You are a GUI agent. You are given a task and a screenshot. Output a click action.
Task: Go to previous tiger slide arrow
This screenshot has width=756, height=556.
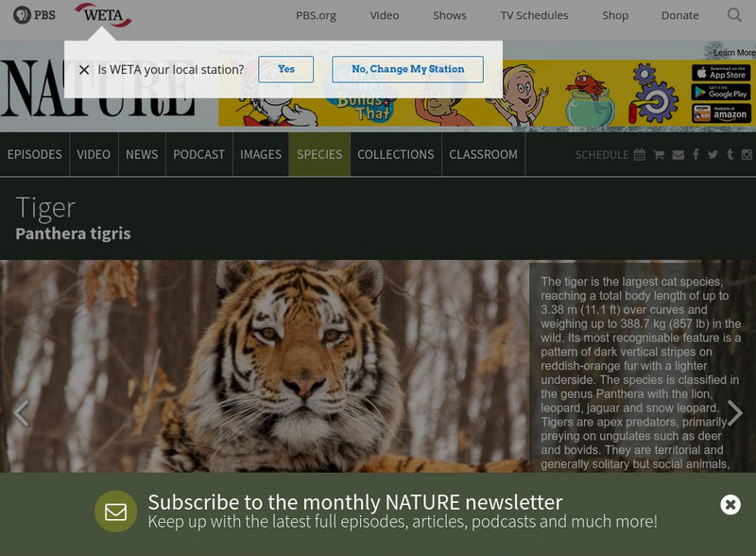[21, 413]
